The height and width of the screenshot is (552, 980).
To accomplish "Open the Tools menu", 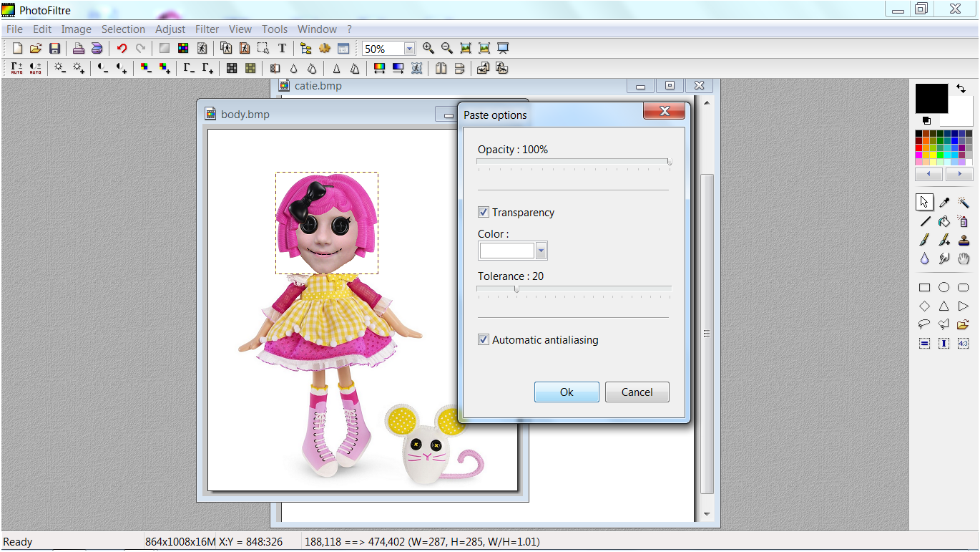I will click(x=275, y=29).
